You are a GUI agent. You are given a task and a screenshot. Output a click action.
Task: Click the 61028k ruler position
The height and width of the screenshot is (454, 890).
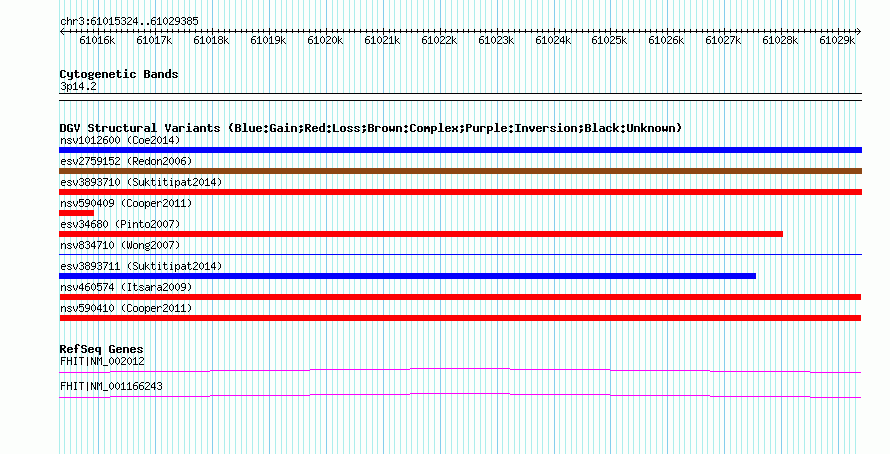click(x=780, y=40)
